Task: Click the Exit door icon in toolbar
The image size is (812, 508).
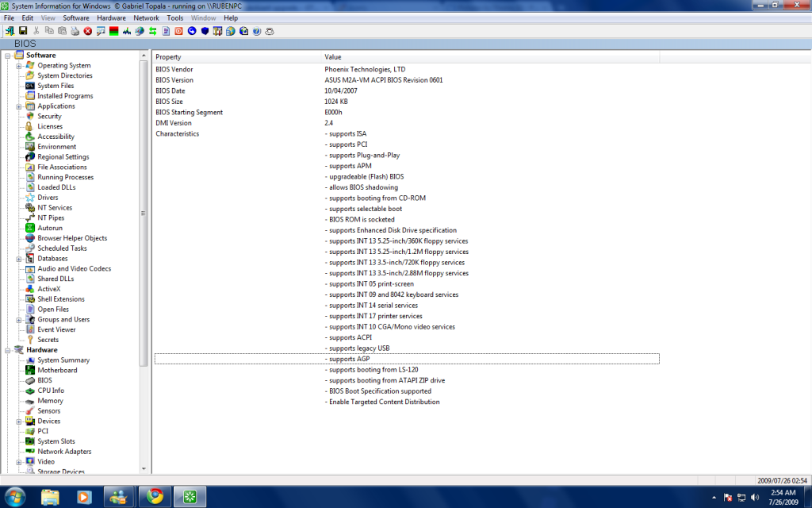Action: click(x=10, y=31)
